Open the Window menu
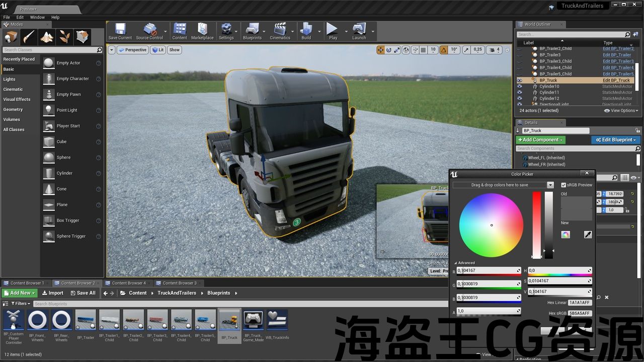Viewport: 644px width, 362px height. click(x=37, y=17)
